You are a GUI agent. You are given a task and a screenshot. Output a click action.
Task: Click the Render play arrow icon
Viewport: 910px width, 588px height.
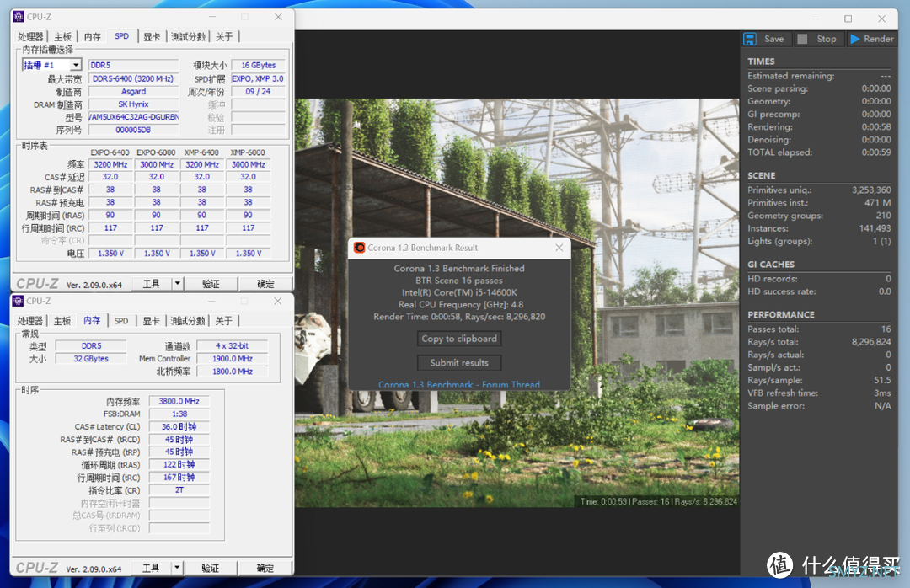pos(855,39)
